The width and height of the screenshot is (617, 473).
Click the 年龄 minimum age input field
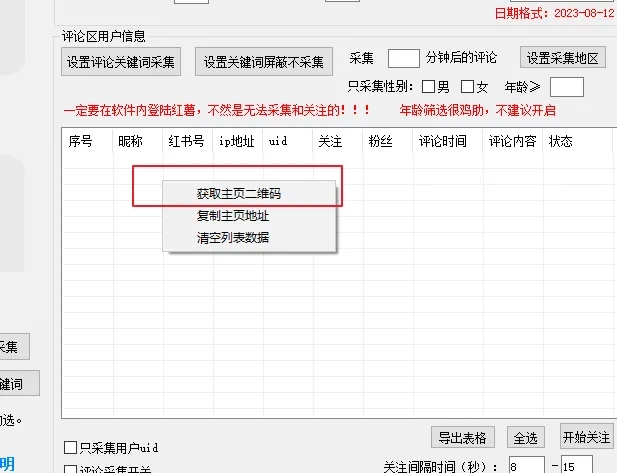point(567,87)
